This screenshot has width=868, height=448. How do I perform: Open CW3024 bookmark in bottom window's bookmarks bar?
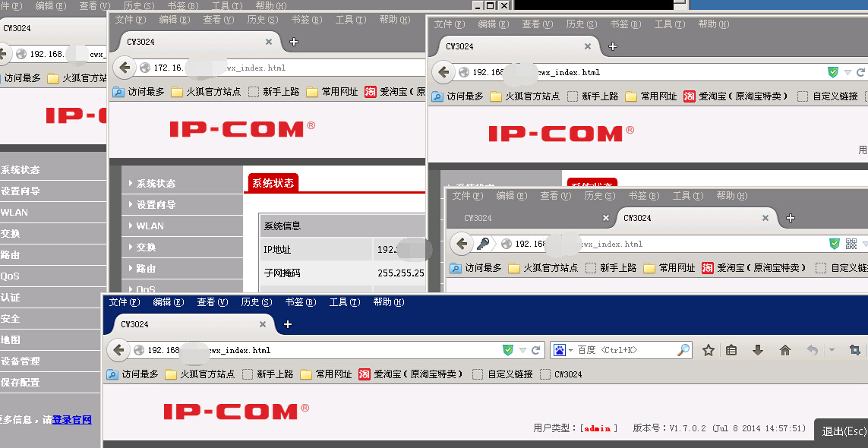coord(560,374)
